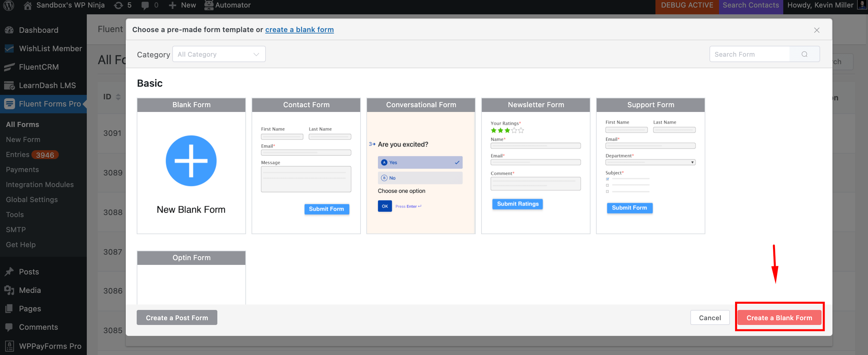Click the Blank Form template title bar
868x355 pixels.
191,105
